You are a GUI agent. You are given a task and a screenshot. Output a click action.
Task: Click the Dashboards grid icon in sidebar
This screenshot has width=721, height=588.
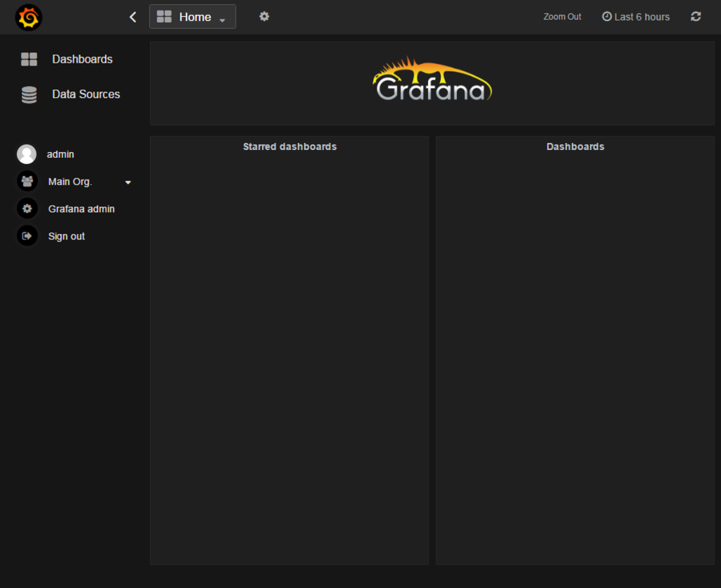[x=29, y=59]
